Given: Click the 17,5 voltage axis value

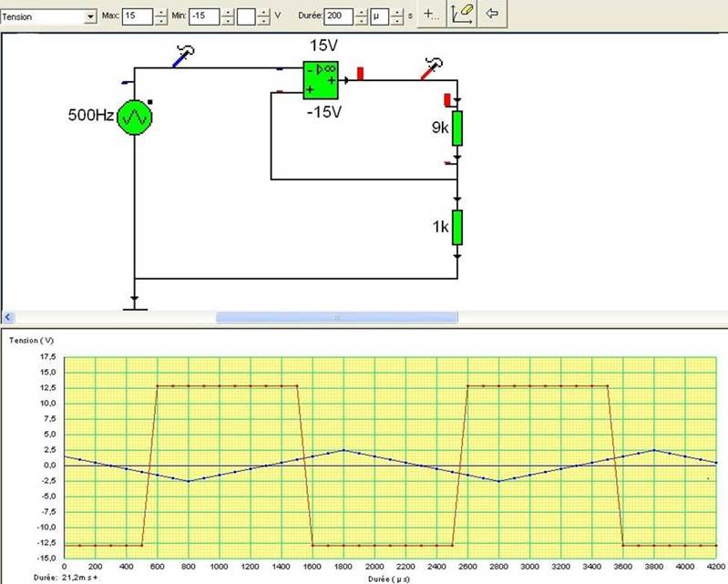Looking at the screenshot, I should tap(48, 356).
